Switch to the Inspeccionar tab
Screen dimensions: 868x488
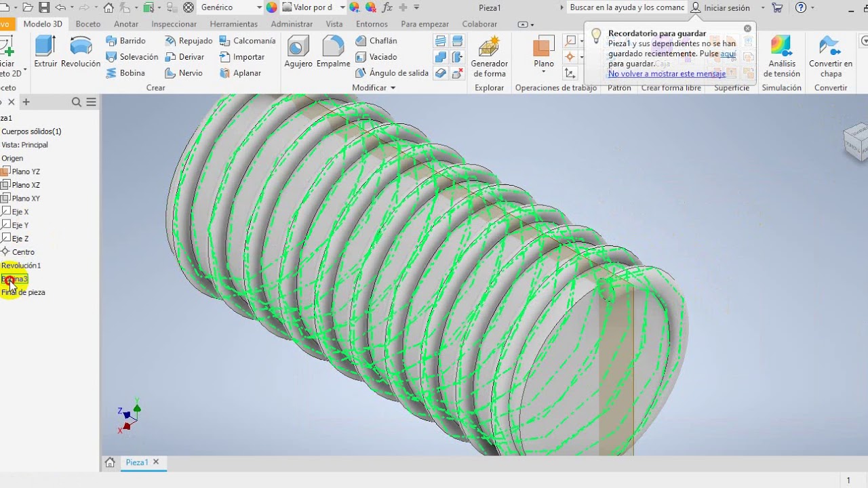(174, 24)
